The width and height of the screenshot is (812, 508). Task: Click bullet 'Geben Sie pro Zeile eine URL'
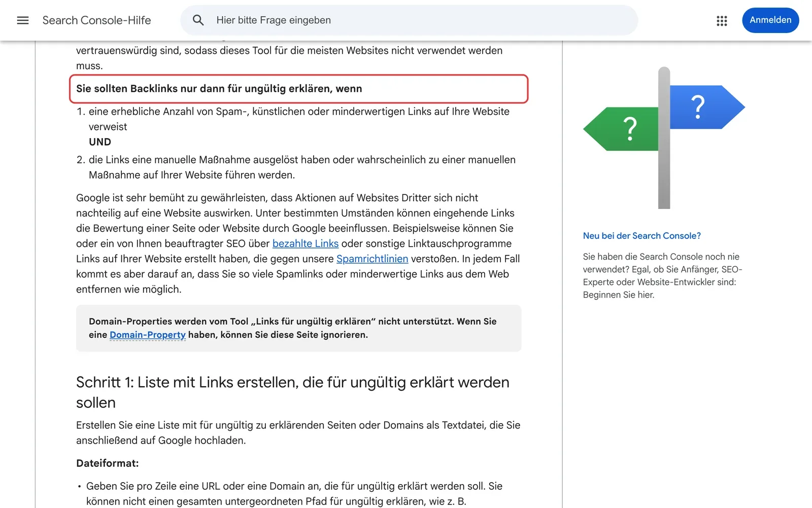click(294, 494)
